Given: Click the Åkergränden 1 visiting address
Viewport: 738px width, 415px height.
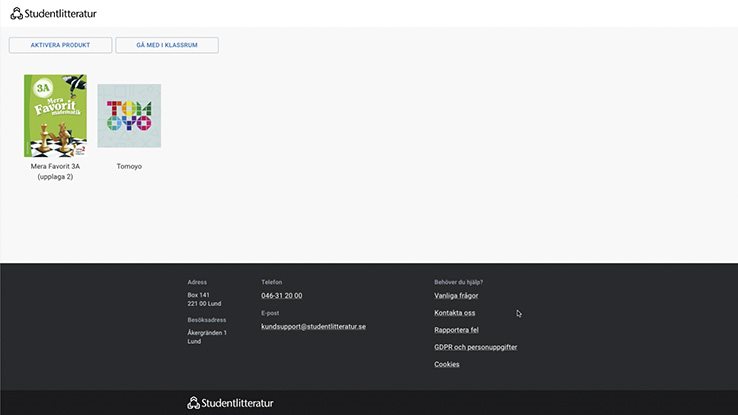Looking at the screenshot, I should [x=207, y=332].
